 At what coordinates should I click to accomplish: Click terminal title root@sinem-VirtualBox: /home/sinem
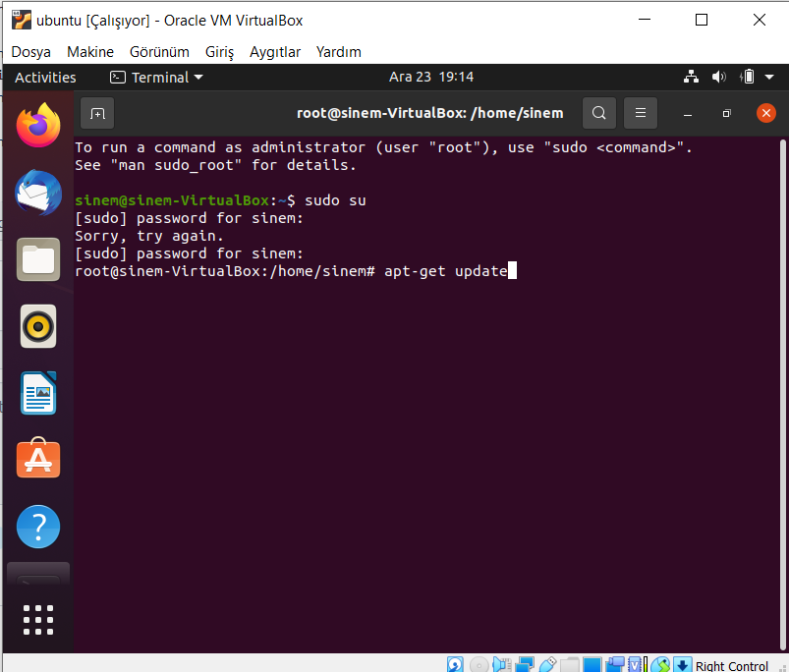(x=429, y=113)
